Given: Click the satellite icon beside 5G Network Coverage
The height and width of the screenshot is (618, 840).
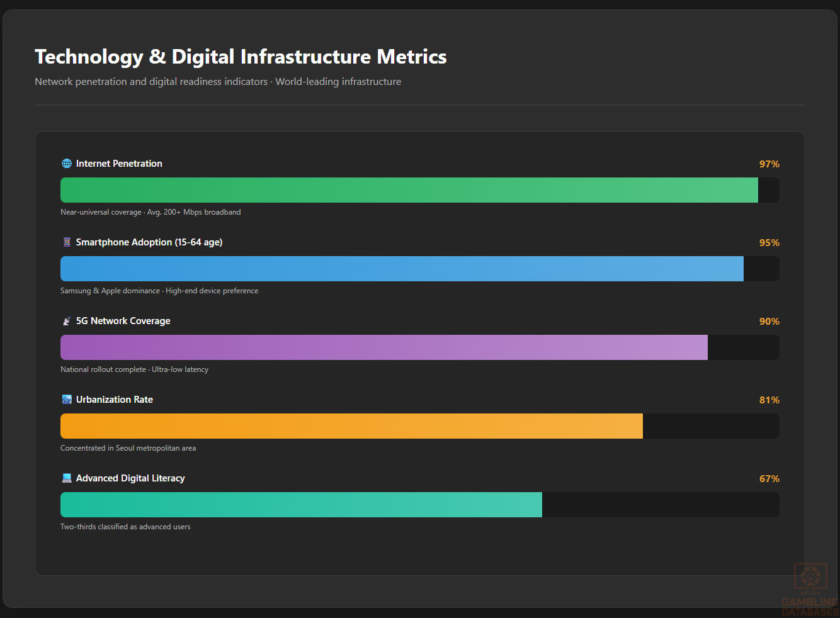Looking at the screenshot, I should [x=67, y=321].
